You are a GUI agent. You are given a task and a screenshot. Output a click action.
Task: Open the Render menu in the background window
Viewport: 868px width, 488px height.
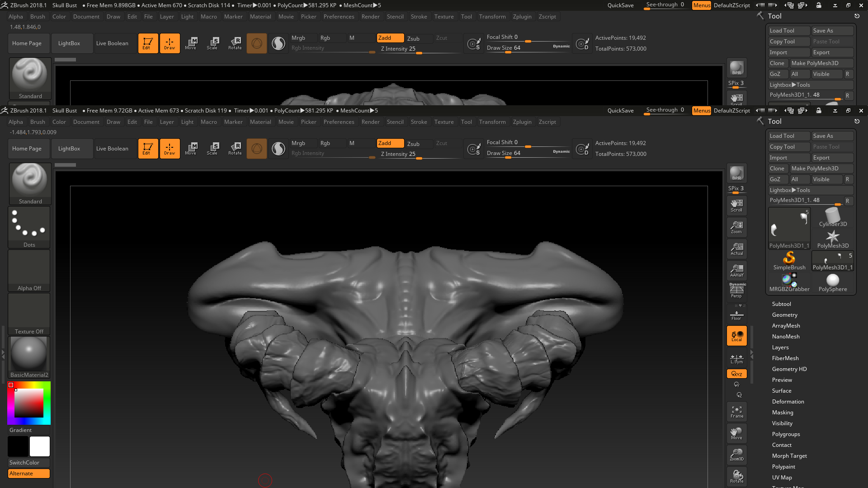371,17
